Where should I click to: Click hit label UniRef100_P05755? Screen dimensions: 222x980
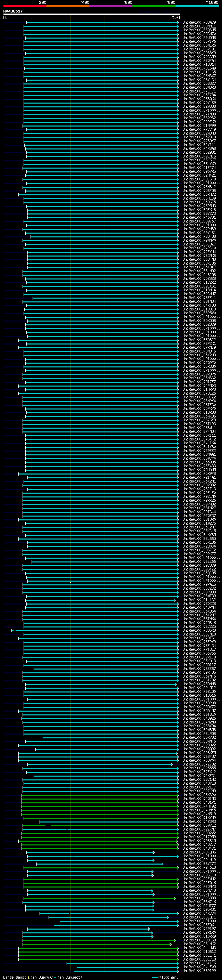[x=199, y=653]
